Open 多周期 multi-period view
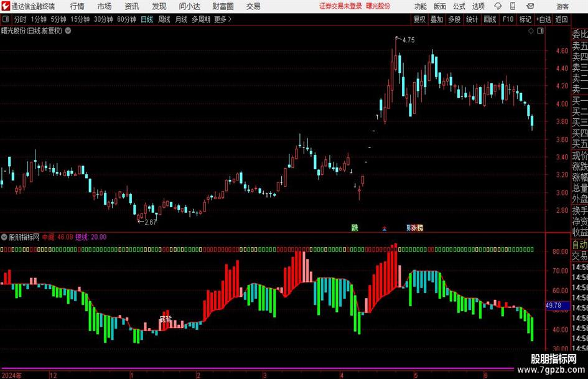Viewport: 588px width, 379px height. (201, 19)
